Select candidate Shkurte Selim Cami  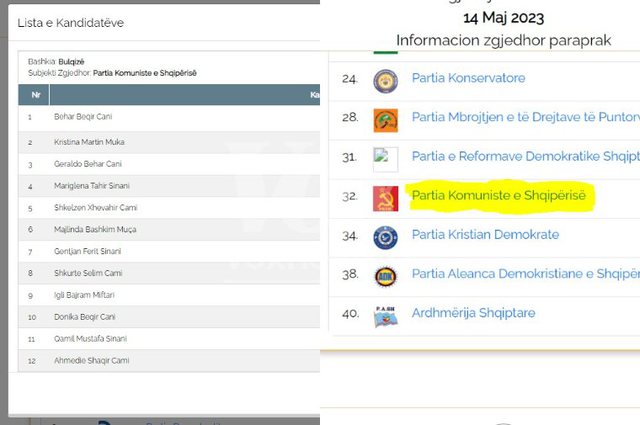[x=88, y=273]
